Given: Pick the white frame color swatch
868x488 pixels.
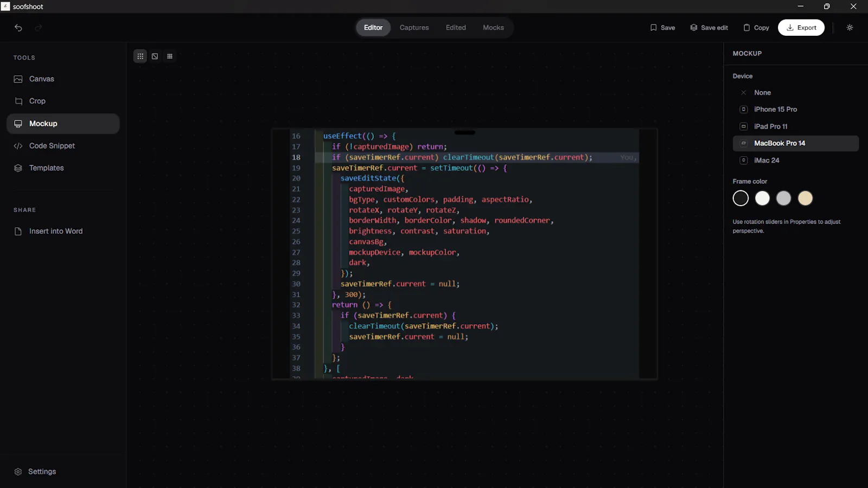Looking at the screenshot, I should (762, 198).
